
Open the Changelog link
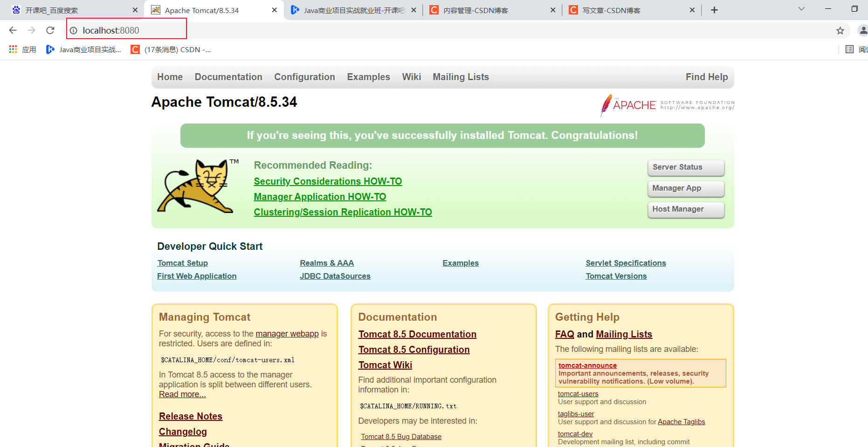(x=183, y=432)
